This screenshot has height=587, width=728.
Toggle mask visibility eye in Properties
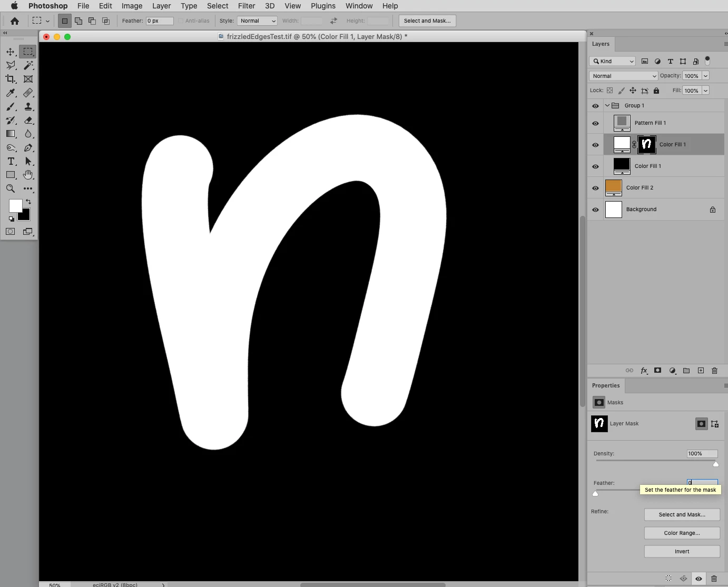click(699, 579)
